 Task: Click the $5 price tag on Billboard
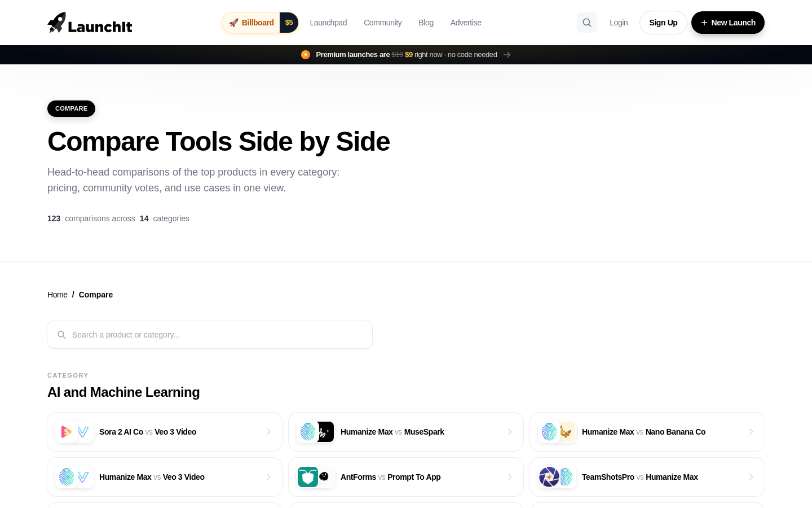[289, 23]
